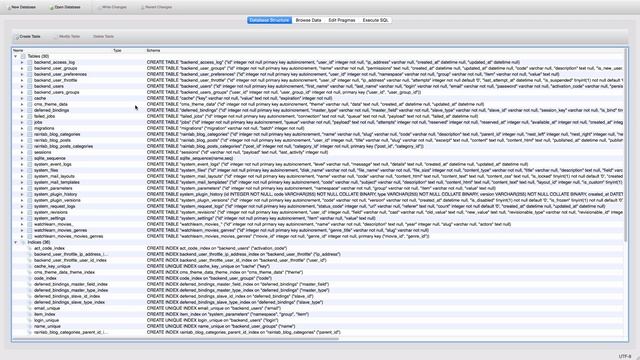Click the Type column header
640x360 pixels.
[x=129, y=51]
